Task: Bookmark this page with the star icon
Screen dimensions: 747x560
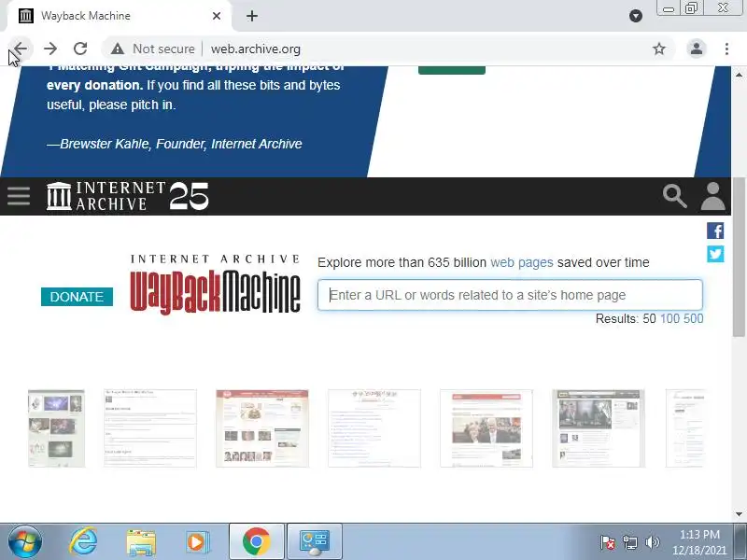Action: 659,49
